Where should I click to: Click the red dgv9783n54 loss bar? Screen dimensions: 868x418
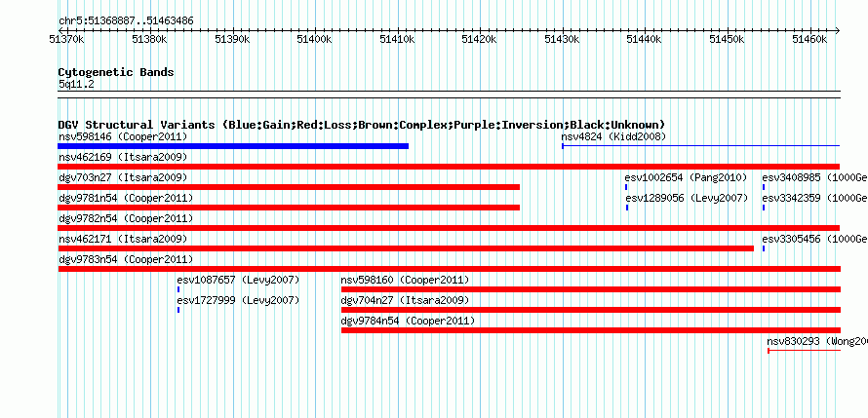(449, 269)
